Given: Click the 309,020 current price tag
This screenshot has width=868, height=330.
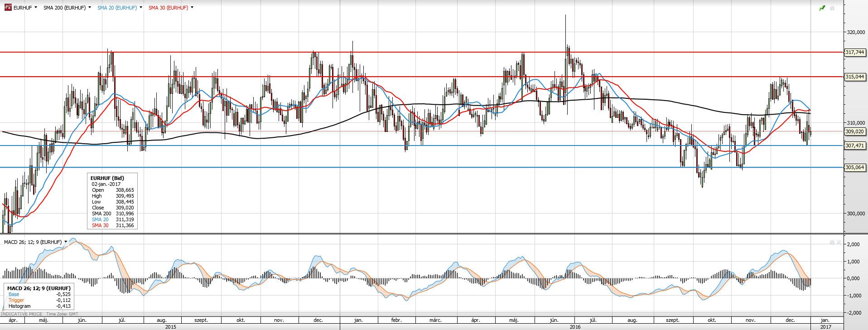Looking at the screenshot, I should point(855,131).
